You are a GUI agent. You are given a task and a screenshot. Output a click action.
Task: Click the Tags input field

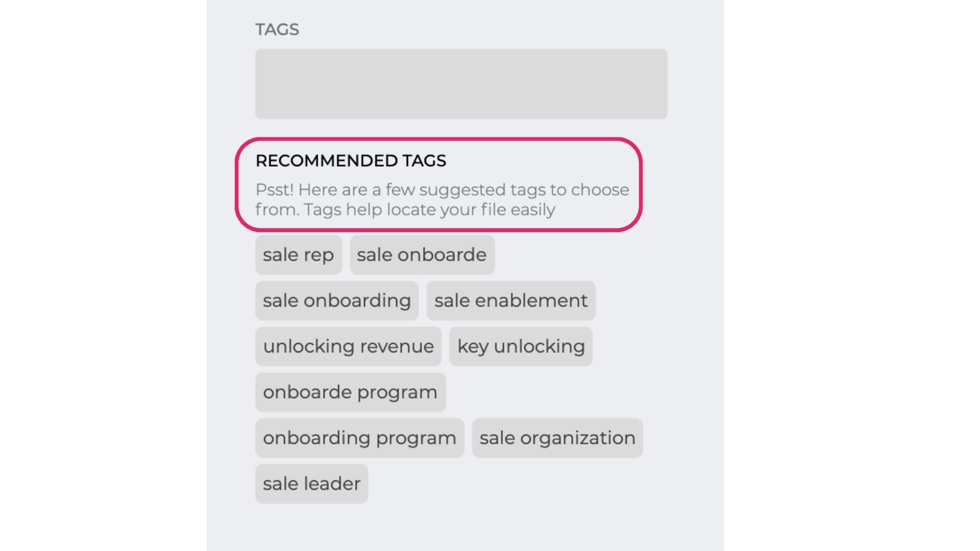(461, 84)
